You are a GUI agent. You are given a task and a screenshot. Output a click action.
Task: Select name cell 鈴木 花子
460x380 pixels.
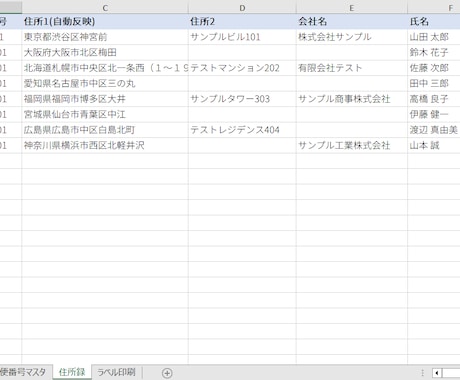click(434, 52)
